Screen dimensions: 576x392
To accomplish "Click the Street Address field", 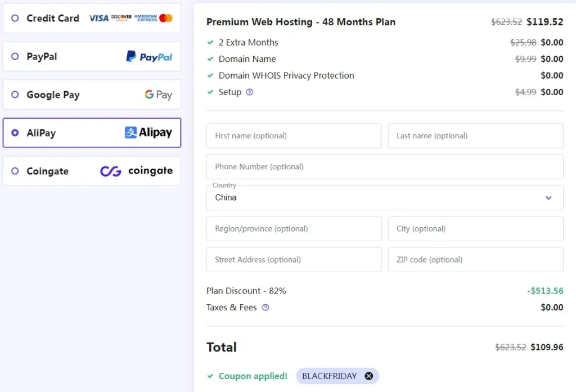I will click(294, 260).
